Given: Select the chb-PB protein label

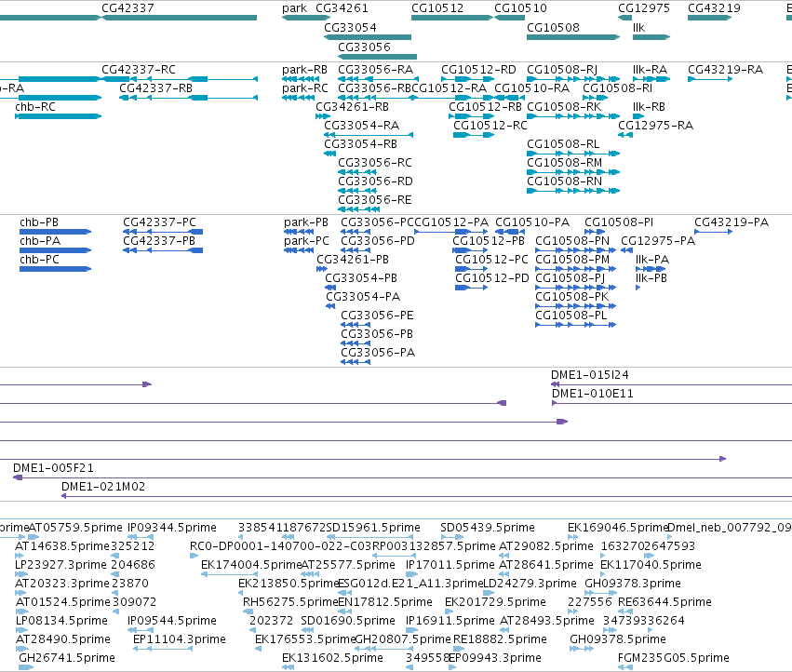Looking at the screenshot, I should coord(39,222).
